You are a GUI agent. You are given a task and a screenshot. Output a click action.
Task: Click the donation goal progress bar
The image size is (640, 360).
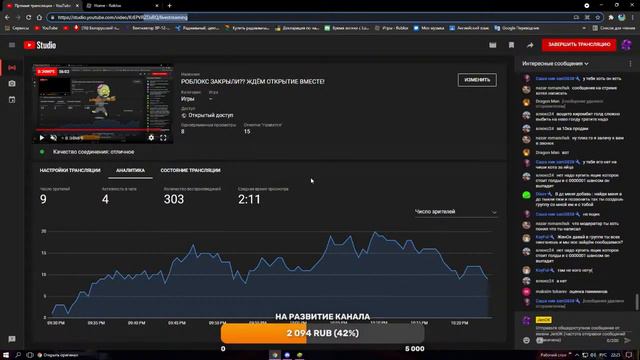coord(322,333)
